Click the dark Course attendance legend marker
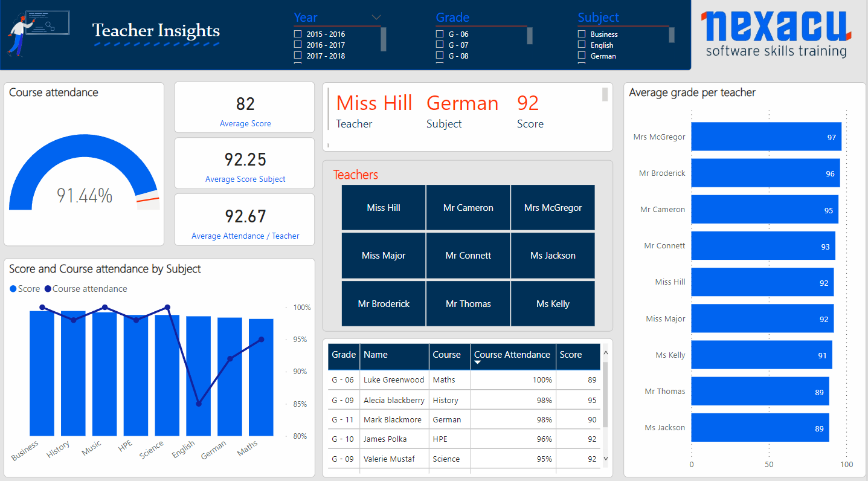Screen dimensions: 868x481 point(48,289)
